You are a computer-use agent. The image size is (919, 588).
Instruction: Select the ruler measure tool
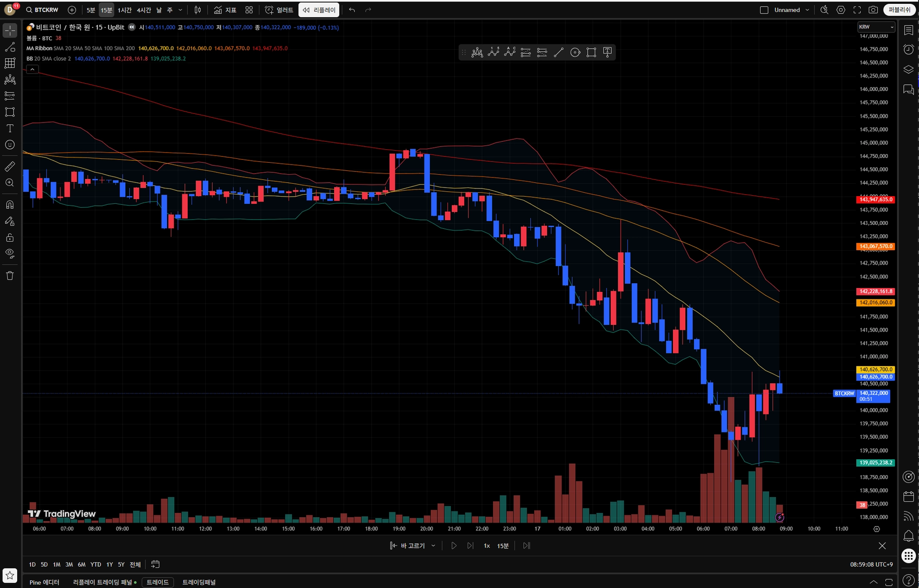tap(10, 166)
